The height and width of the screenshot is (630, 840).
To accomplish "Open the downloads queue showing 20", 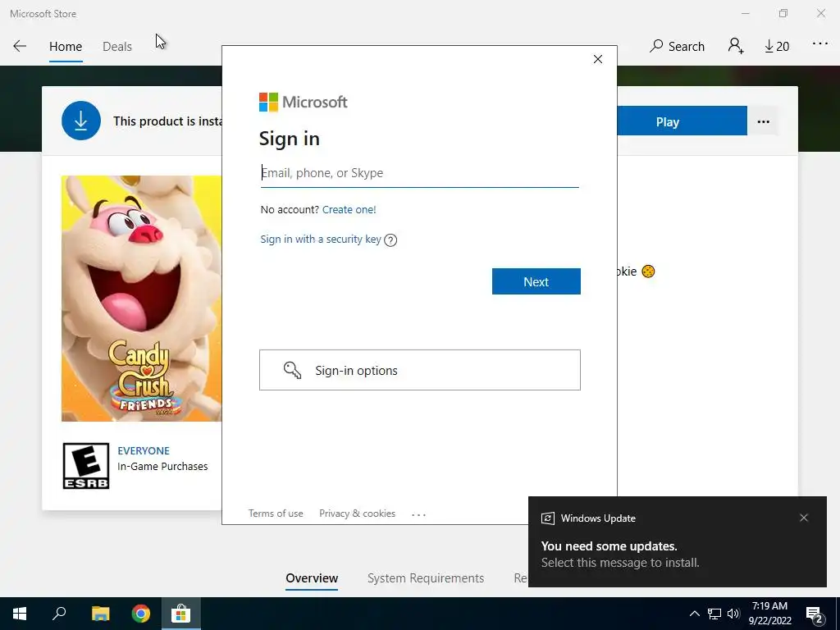I will point(777,47).
